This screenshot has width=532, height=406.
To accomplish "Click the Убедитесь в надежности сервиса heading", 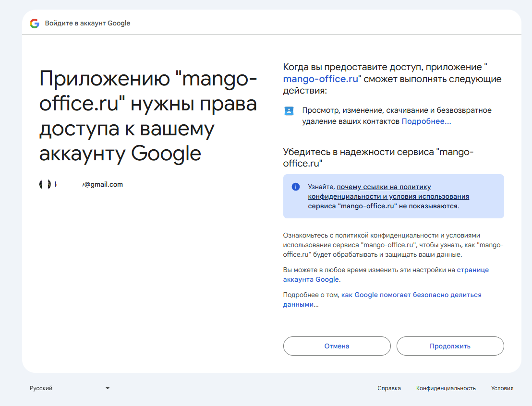I will (378, 157).
